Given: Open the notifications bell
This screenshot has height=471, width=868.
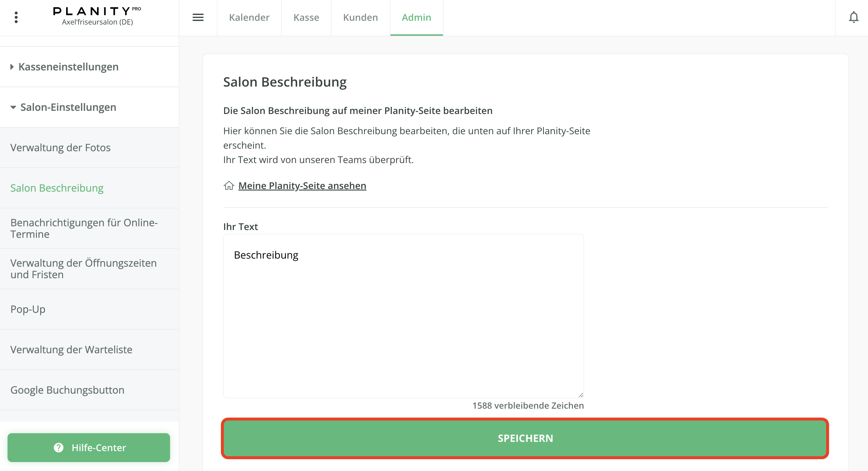Looking at the screenshot, I should 853,17.
